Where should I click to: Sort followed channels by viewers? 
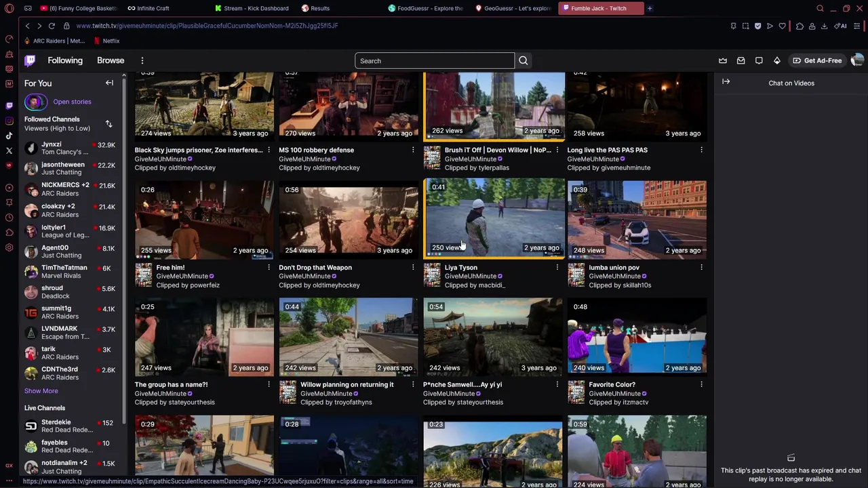point(108,124)
